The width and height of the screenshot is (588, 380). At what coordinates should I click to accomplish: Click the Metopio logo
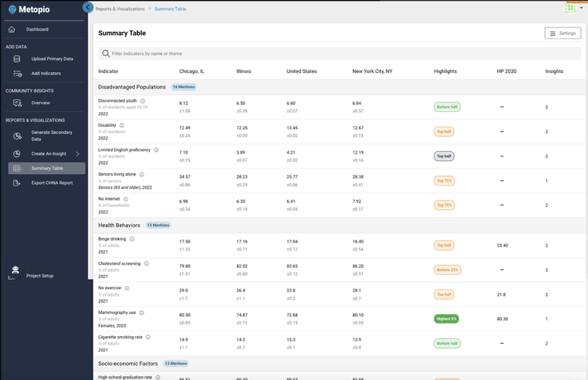tap(29, 9)
